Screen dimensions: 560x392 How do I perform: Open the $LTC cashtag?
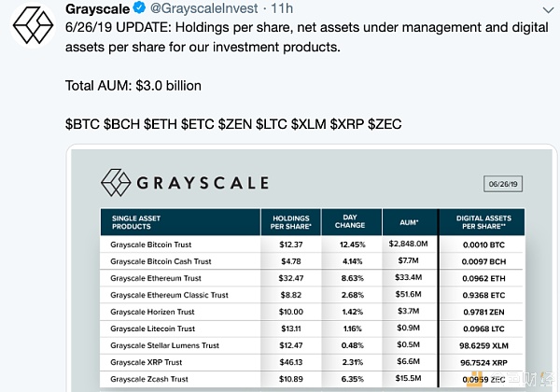coord(272,124)
